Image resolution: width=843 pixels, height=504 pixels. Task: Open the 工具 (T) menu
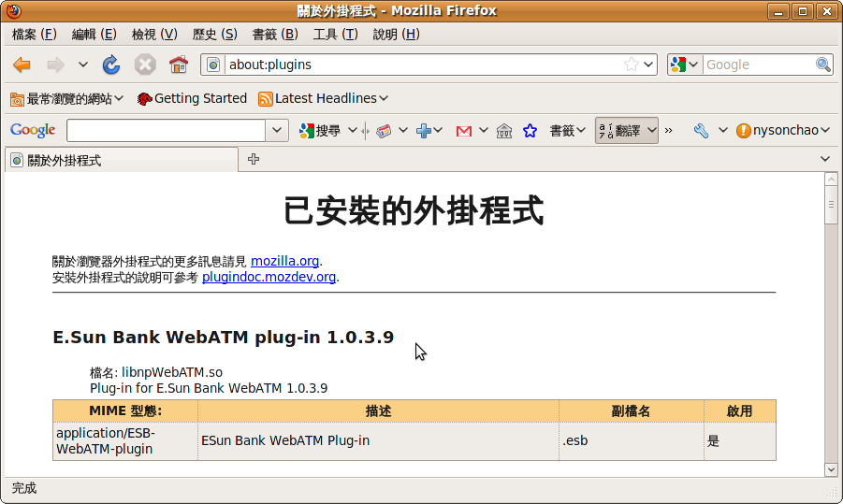pos(335,35)
